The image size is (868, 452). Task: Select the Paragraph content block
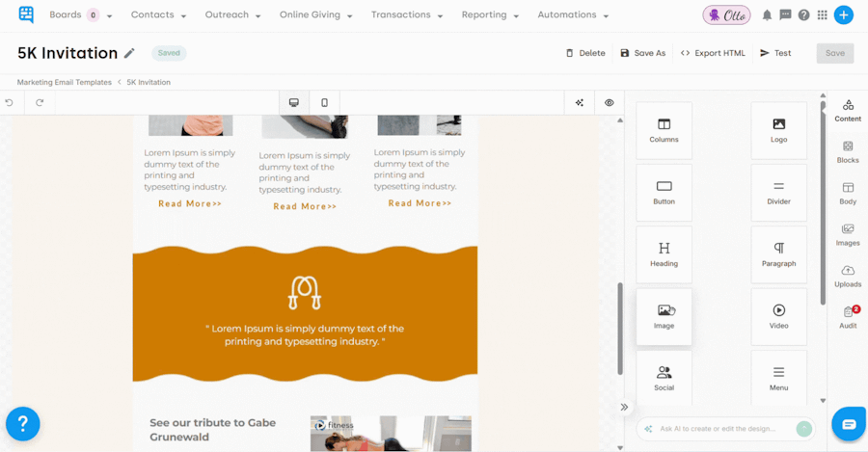point(779,254)
